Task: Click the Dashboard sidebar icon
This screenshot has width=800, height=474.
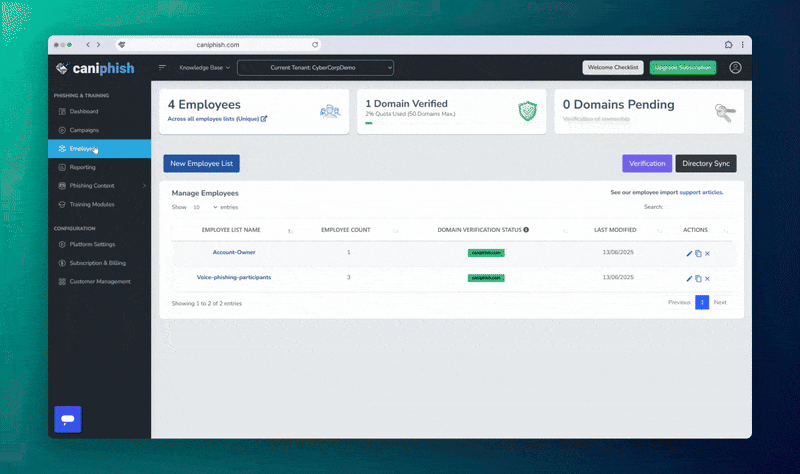Action: (62, 111)
